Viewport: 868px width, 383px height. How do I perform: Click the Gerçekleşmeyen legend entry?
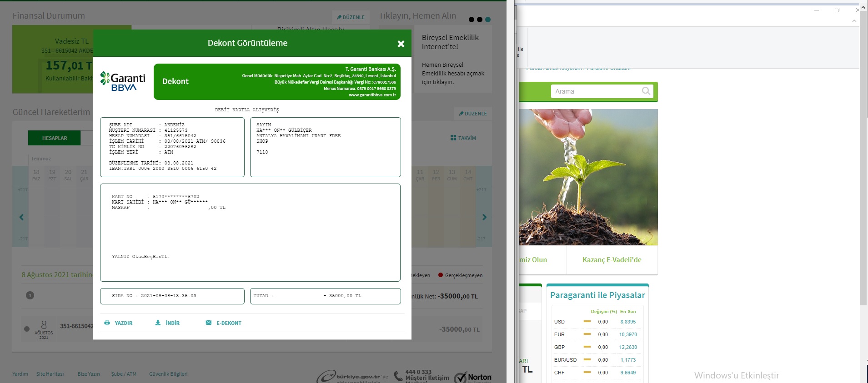[460, 275]
